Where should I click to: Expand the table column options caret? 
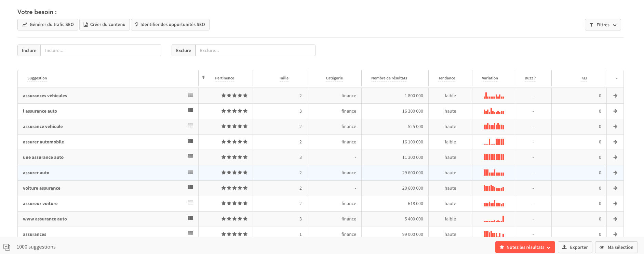pos(617,78)
